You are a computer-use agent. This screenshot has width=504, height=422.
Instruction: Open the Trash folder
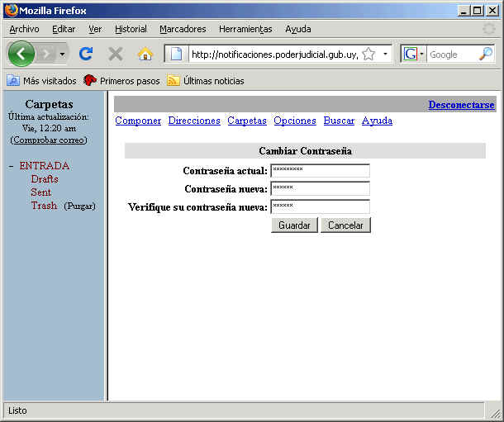click(44, 206)
